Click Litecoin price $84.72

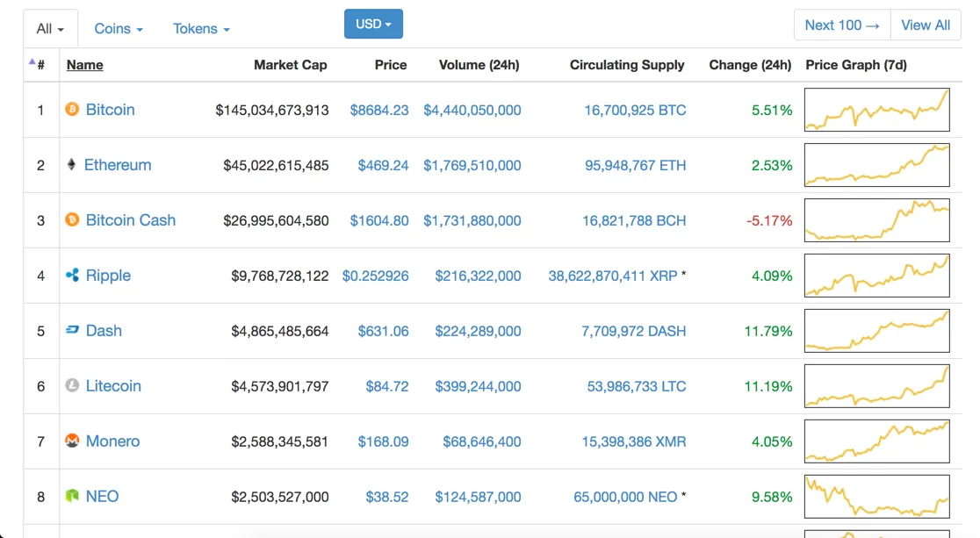pos(387,387)
